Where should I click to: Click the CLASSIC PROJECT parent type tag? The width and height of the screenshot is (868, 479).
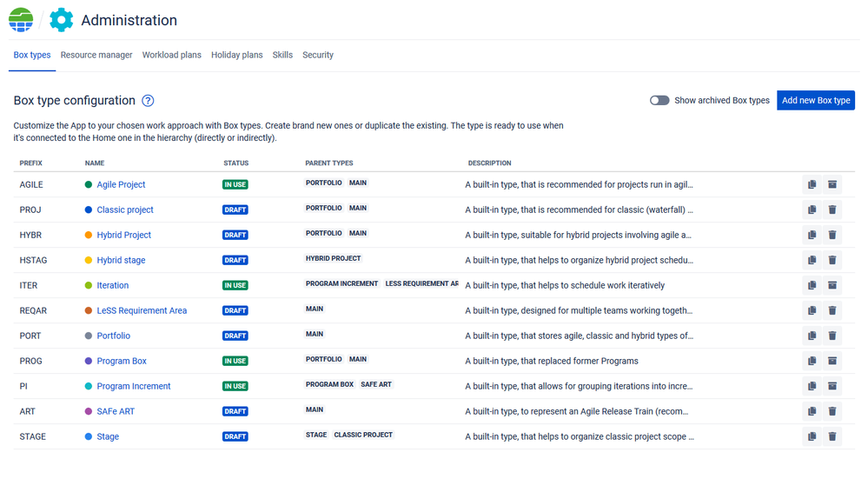[x=363, y=435]
